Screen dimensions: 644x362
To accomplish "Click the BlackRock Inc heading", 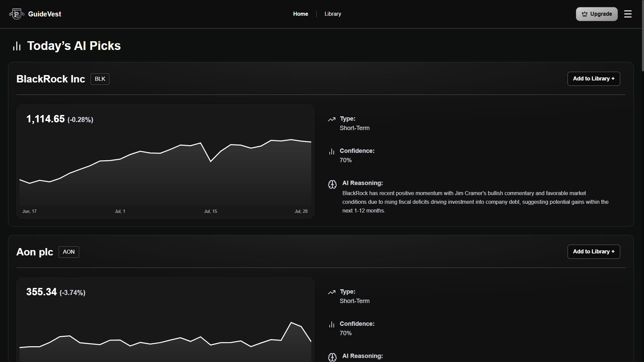I will click(x=51, y=79).
